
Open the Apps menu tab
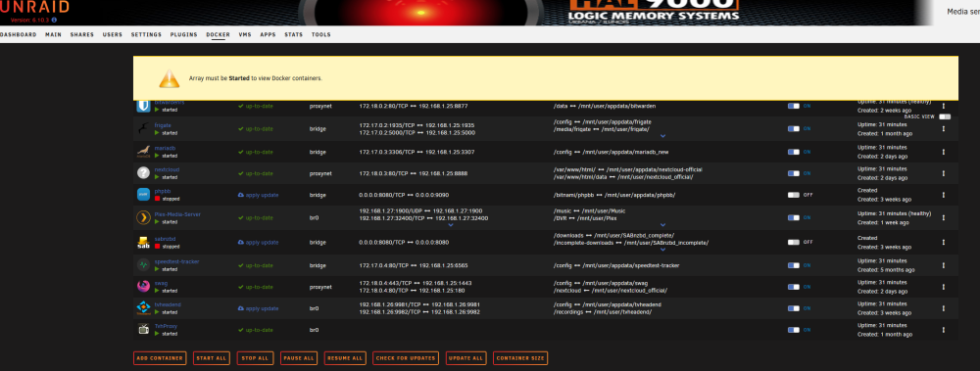[269, 34]
